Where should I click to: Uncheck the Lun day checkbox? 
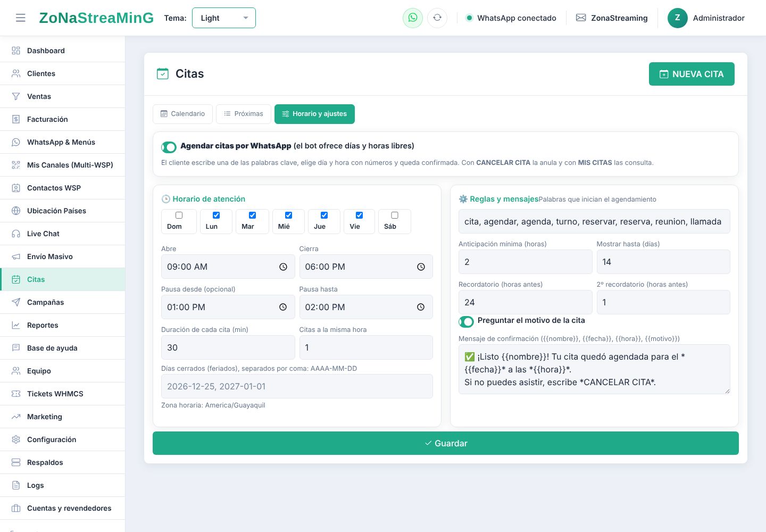tap(216, 215)
